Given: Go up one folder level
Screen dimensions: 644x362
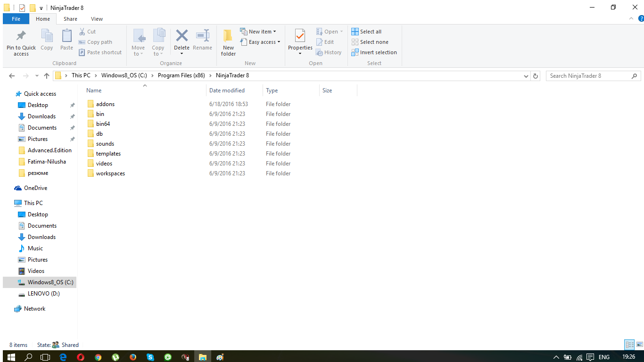Looking at the screenshot, I should (x=46, y=76).
